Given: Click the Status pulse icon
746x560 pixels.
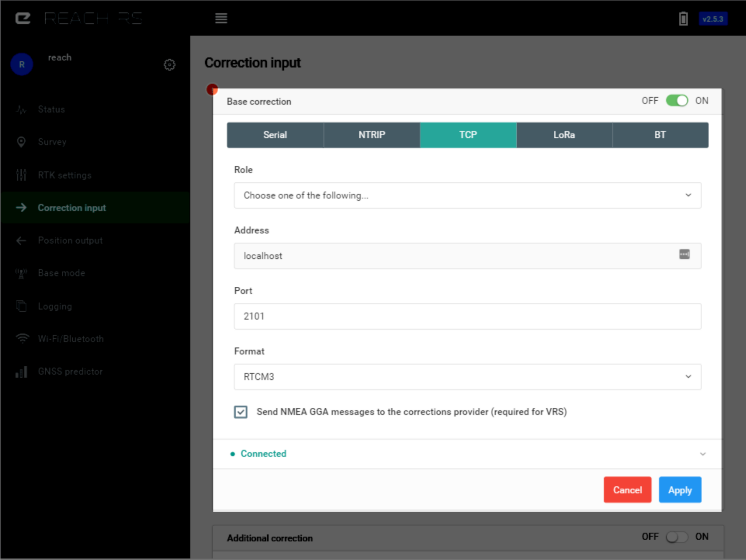Looking at the screenshot, I should pyautogui.click(x=21, y=110).
